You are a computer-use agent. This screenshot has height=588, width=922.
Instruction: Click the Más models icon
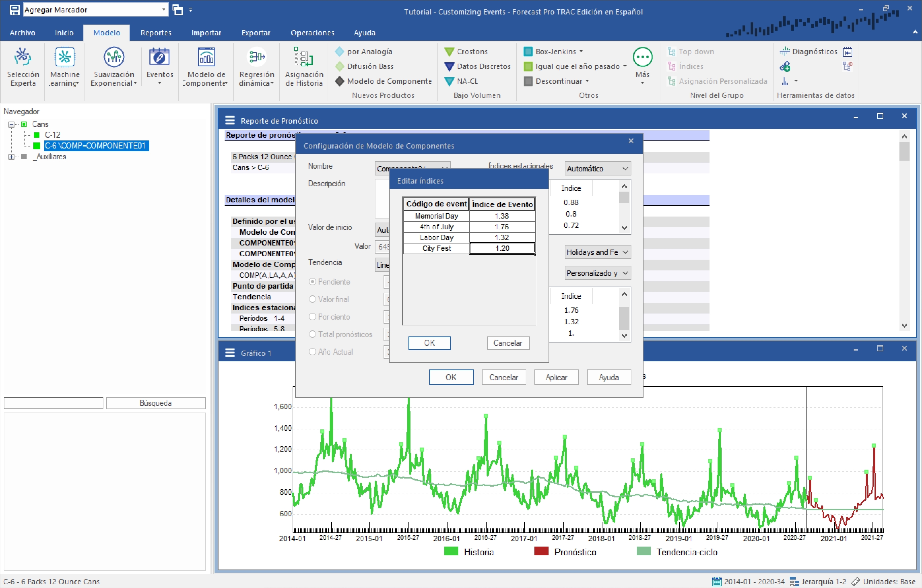[x=642, y=58]
